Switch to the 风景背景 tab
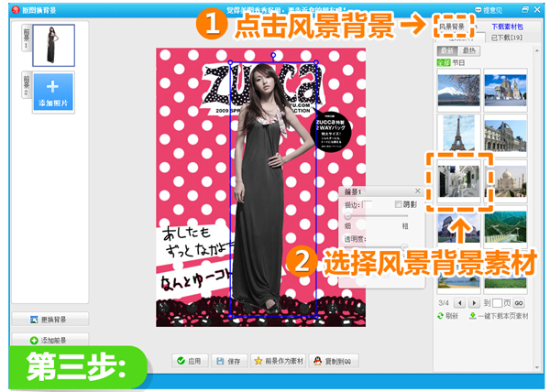The image size is (550, 392). tap(452, 27)
